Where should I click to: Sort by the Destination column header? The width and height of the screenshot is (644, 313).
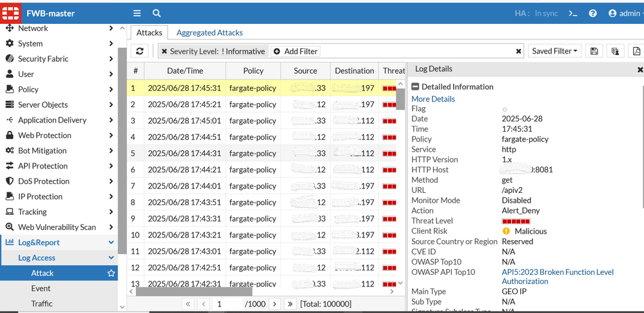click(355, 71)
